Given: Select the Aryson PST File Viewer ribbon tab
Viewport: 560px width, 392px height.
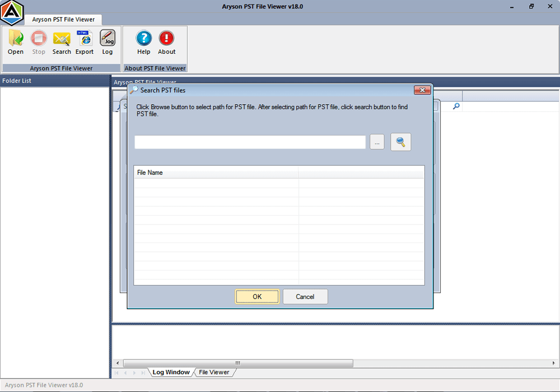Looking at the screenshot, I should [63, 19].
